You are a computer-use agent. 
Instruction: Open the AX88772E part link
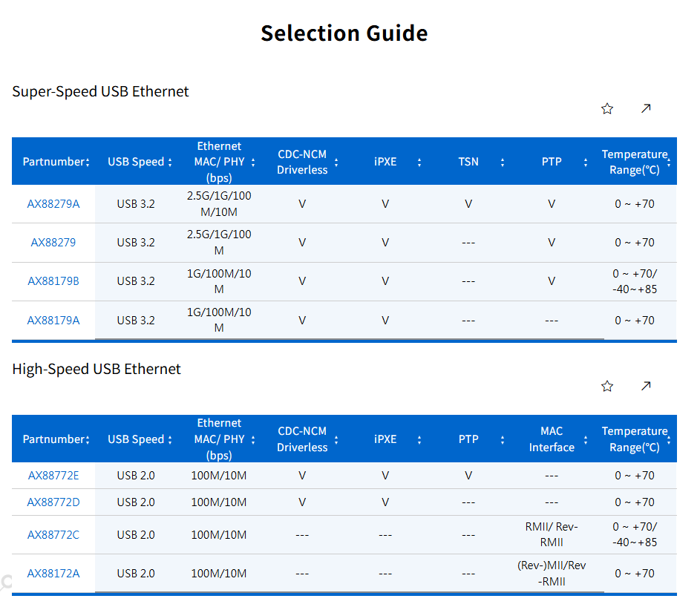pos(53,475)
